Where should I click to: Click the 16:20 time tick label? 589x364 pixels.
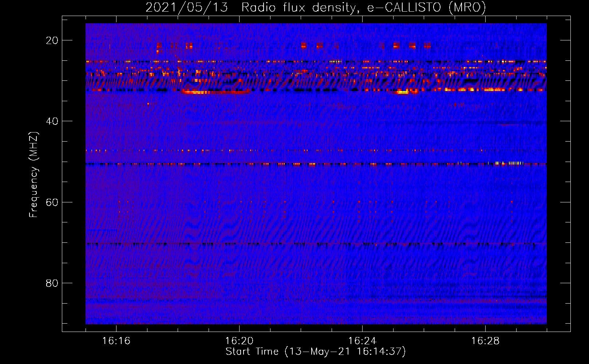click(x=239, y=341)
